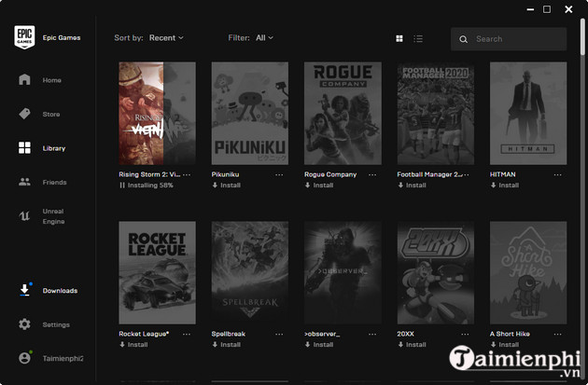
Task: Open >observer_ cover thumbnail
Action: click(343, 272)
